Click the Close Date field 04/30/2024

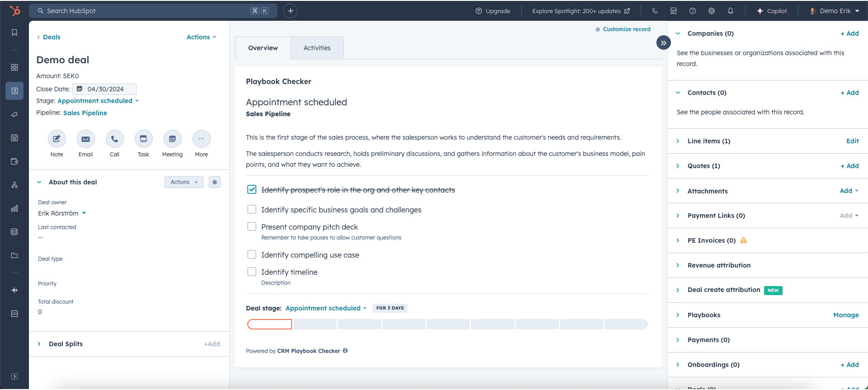[x=104, y=89]
